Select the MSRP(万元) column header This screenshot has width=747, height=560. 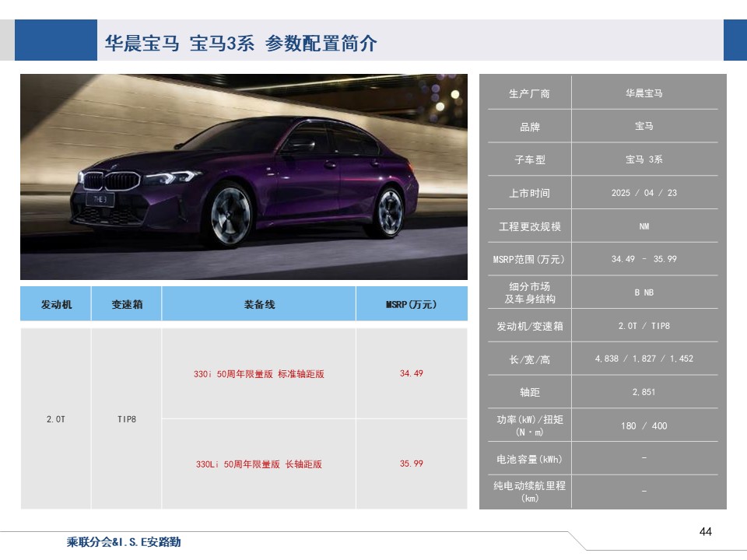pos(412,304)
